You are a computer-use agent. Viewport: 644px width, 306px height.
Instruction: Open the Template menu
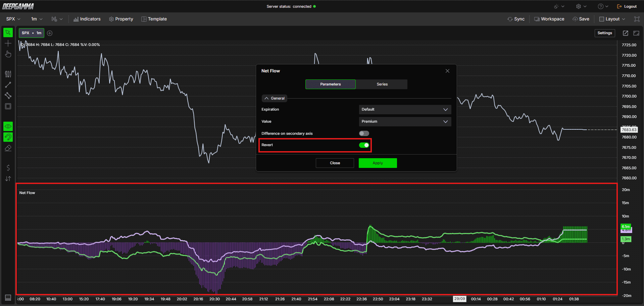154,19
